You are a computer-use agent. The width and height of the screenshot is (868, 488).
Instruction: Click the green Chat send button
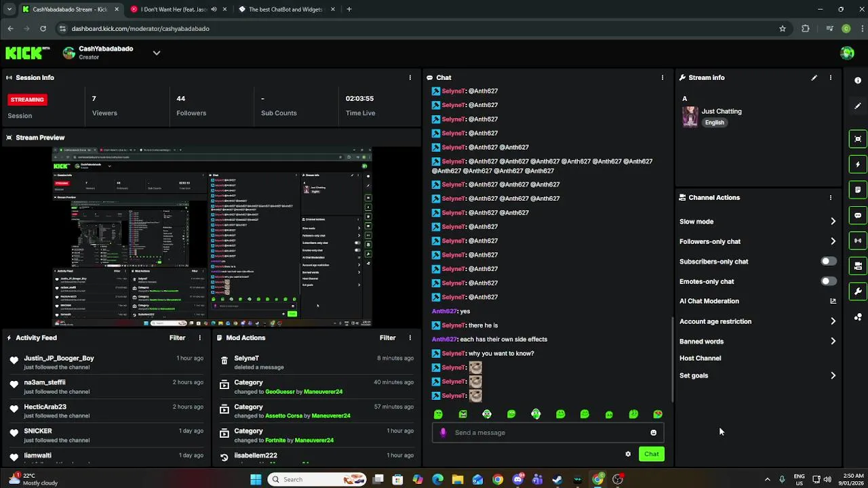click(x=651, y=454)
